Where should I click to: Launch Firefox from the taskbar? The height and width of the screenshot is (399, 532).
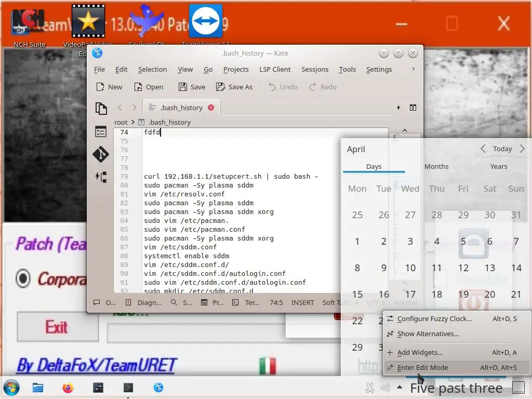(68, 388)
